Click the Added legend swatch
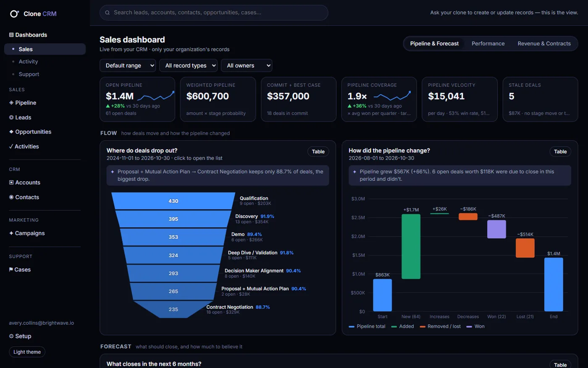The height and width of the screenshot is (368, 588). click(394, 327)
